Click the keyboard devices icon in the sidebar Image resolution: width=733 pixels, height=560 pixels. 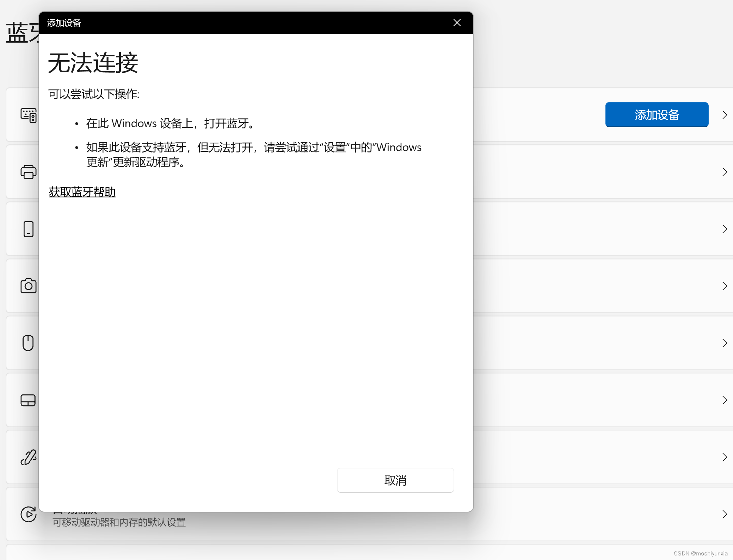point(28,115)
